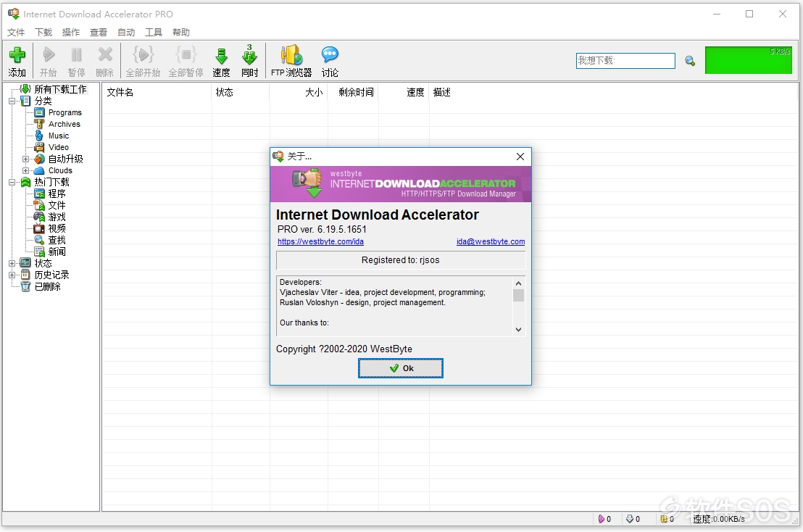Expand the Clouds tree node
The image size is (803, 532).
[x=25, y=170]
